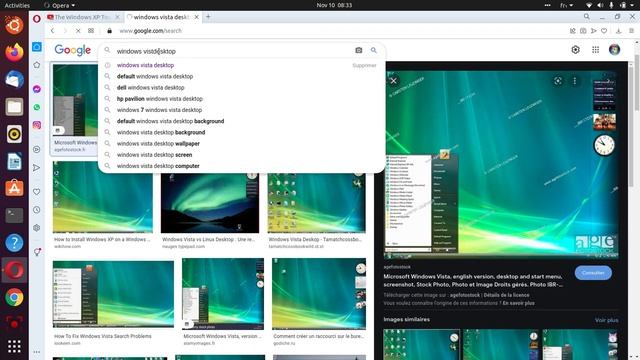
Task: Click Voir plus for similar images
Action: pyautogui.click(x=606, y=320)
